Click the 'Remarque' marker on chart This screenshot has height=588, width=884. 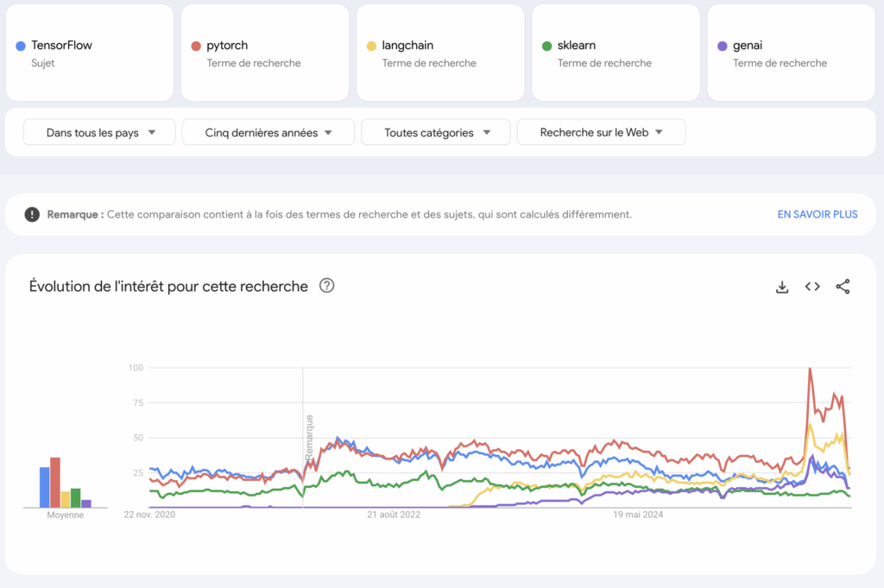coord(308,436)
